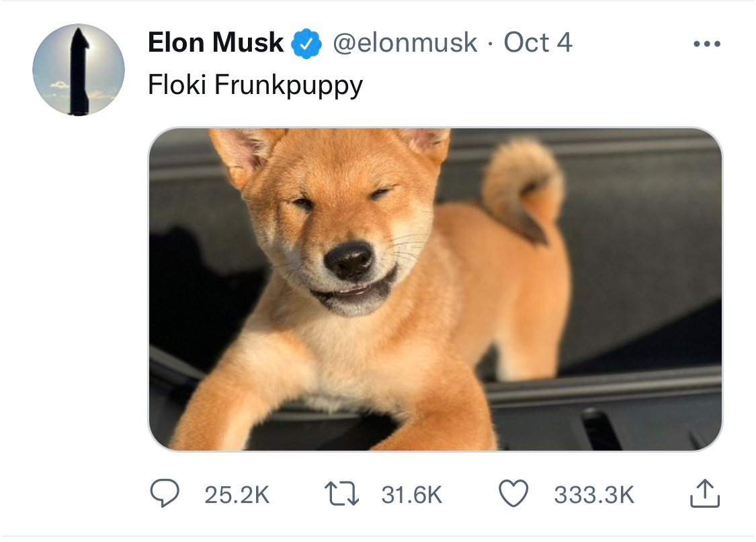Open Elon Musk's profile picture
Screen dimensions: 756x542
79,70
